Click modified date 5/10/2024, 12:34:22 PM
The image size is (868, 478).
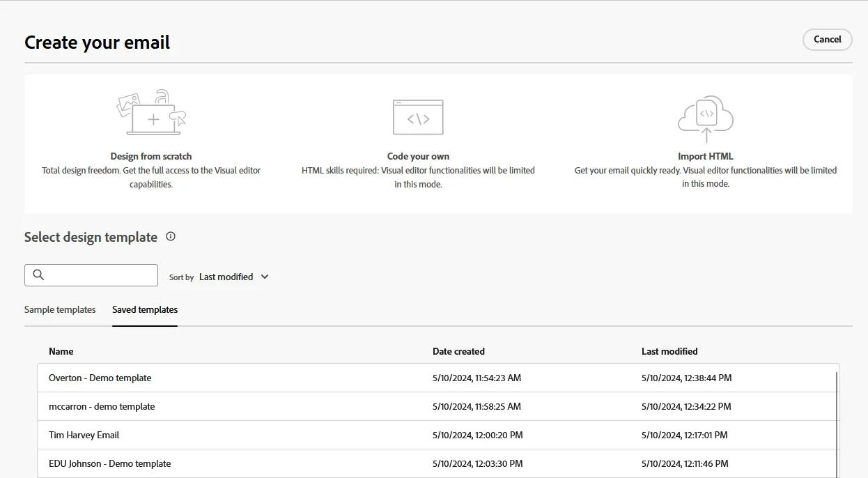tap(686, 407)
